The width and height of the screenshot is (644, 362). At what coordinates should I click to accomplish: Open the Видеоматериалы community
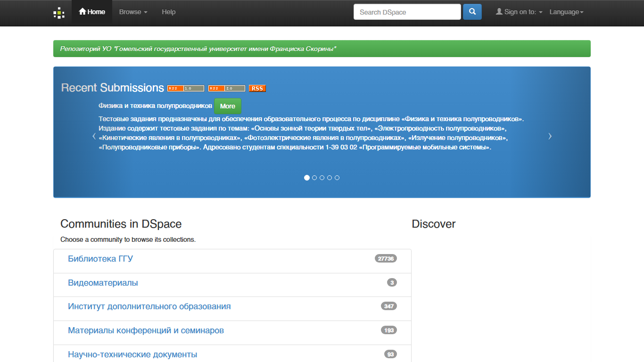(103, 283)
